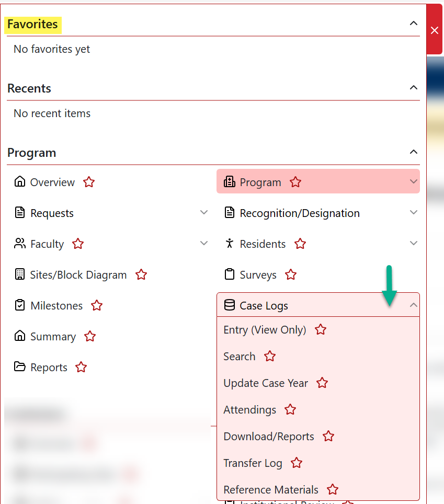
Task: Click the Surveys clipboard icon
Action: click(229, 274)
